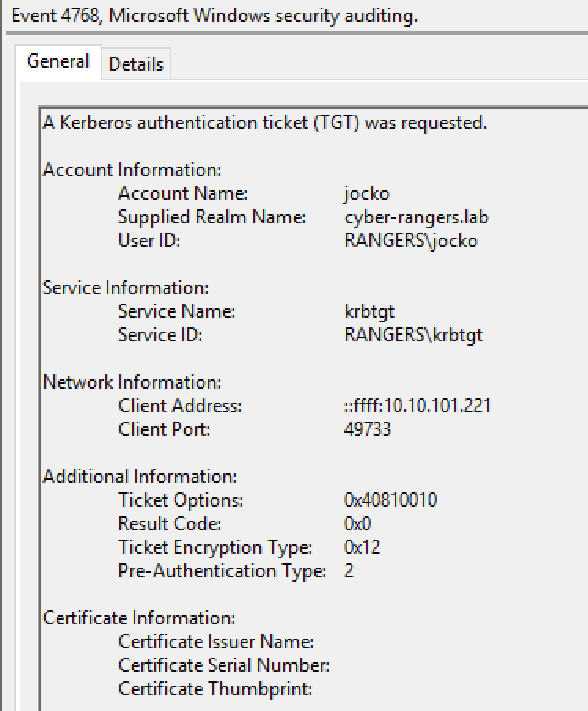Click the Ticket Encryption Type value 0x12
This screenshot has width=588, height=711.
(362, 547)
